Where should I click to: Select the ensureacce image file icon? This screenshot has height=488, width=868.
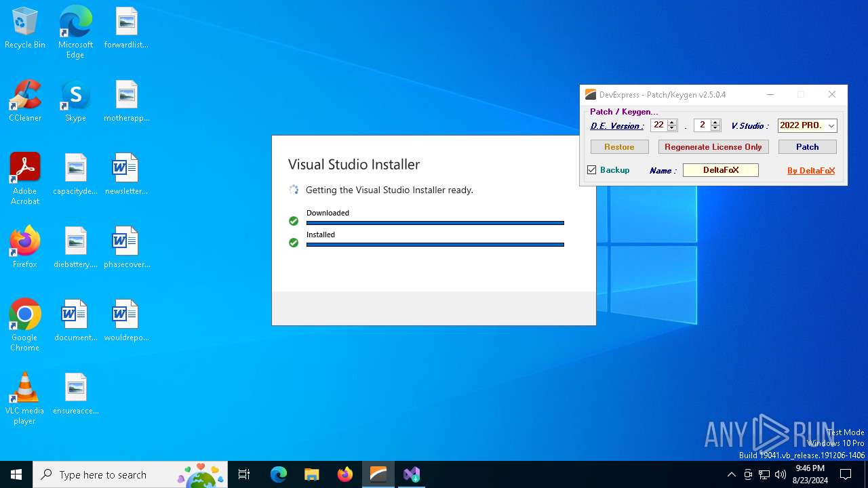(x=75, y=394)
